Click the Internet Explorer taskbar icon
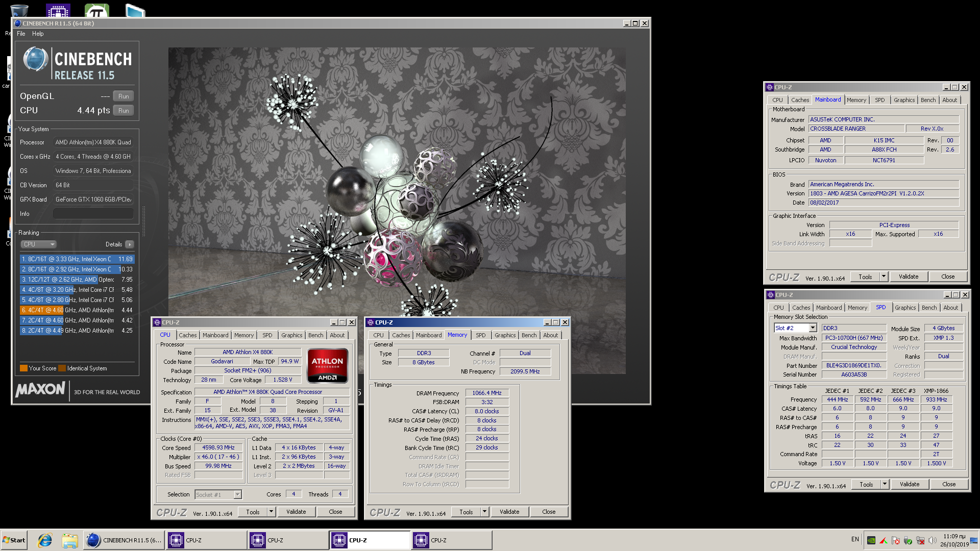Image resolution: width=980 pixels, height=551 pixels. point(45,540)
